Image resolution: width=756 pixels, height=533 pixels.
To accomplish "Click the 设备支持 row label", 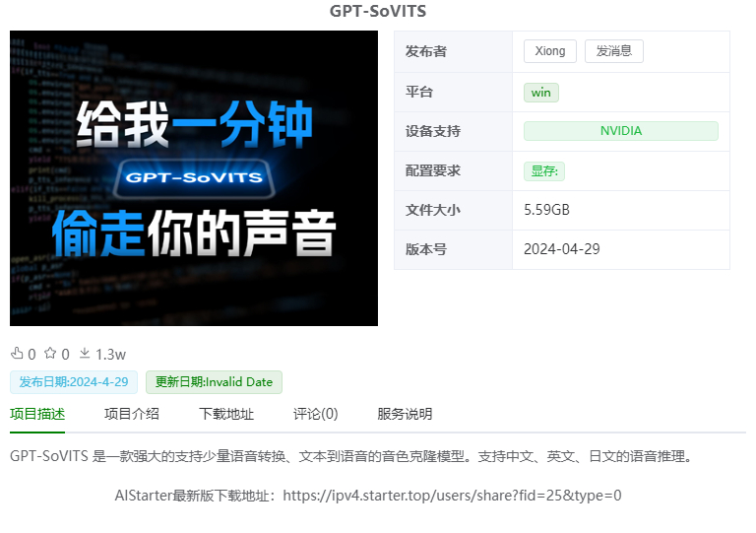I will tap(433, 131).
